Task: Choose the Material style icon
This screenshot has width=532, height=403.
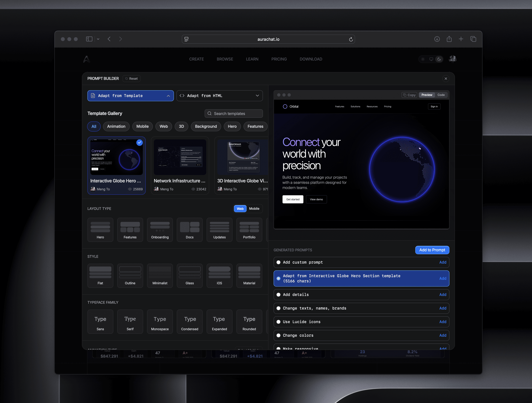Action: (x=249, y=276)
